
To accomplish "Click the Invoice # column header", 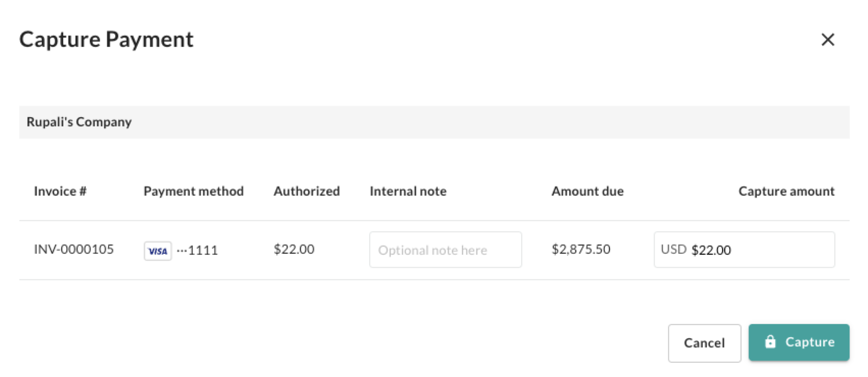I will click(x=60, y=191).
